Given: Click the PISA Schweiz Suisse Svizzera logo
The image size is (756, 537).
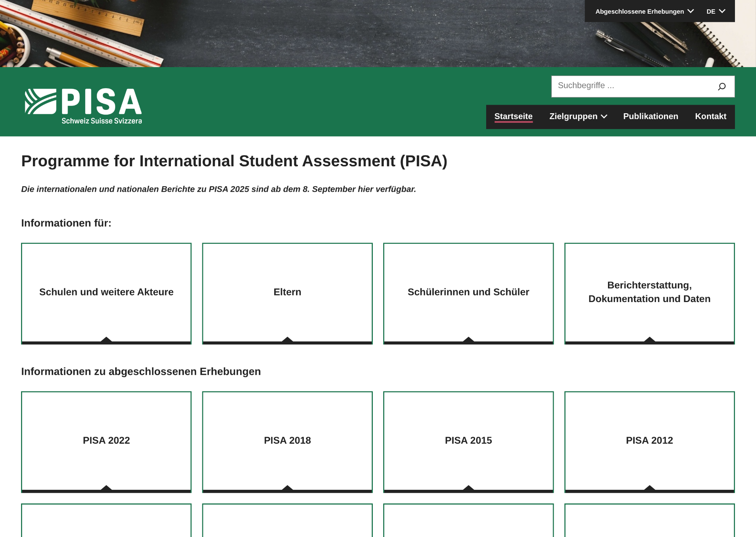Looking at the screenshot, I should click(83, 106).
